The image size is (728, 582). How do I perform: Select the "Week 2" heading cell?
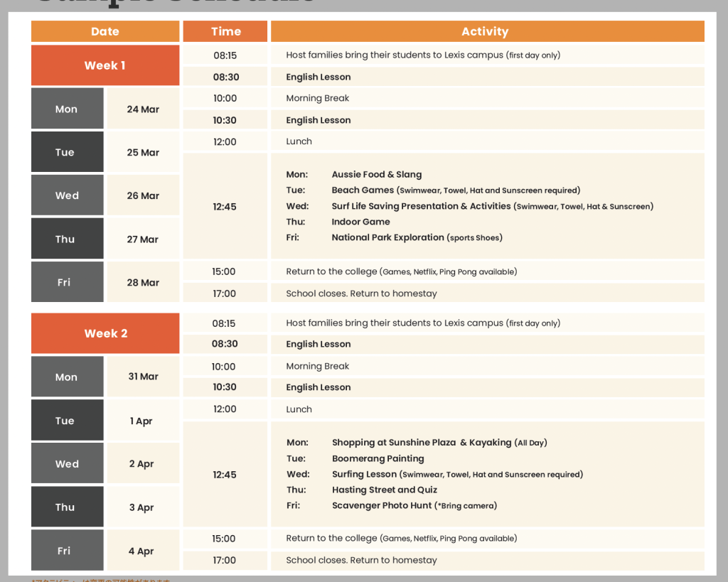105,333
